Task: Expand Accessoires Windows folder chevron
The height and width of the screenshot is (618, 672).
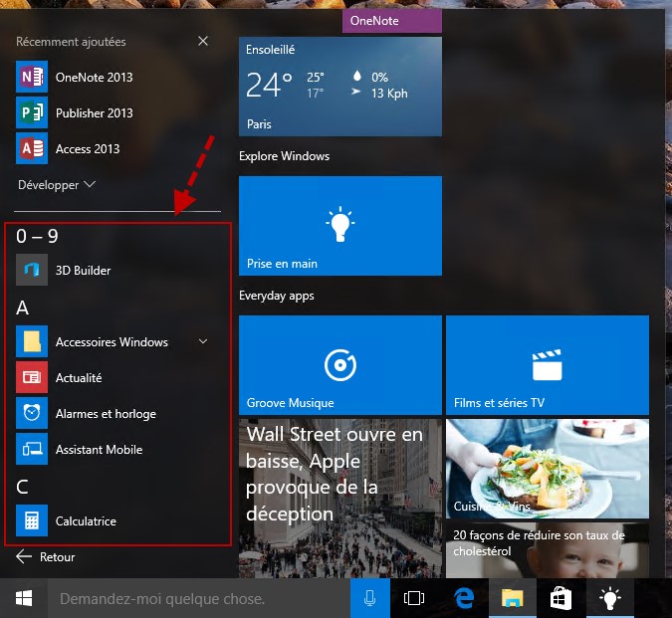Action: coord(203,341)
